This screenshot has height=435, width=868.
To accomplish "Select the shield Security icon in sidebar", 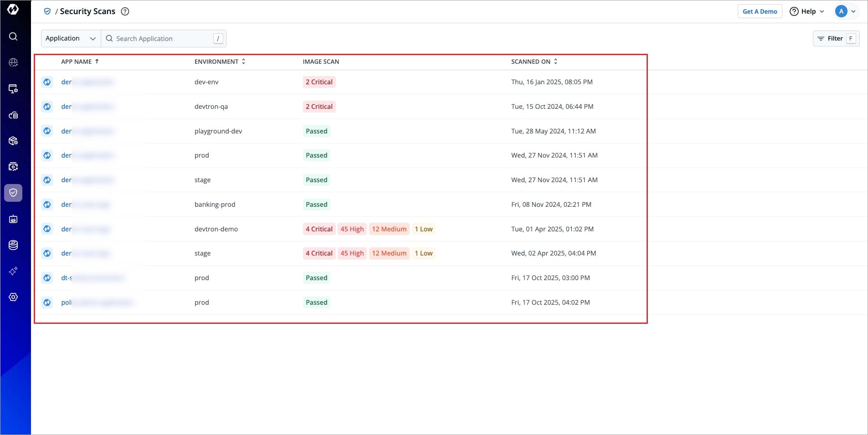I will (13, 193).
